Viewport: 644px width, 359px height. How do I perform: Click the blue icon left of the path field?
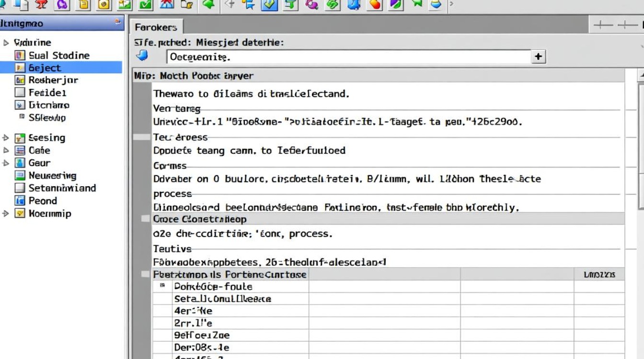(142, 56)
